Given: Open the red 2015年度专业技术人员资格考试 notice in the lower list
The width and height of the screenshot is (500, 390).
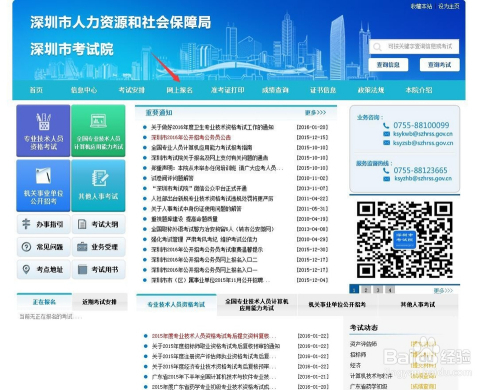Looking at the screenshot, I should click(x=214, y=336).
